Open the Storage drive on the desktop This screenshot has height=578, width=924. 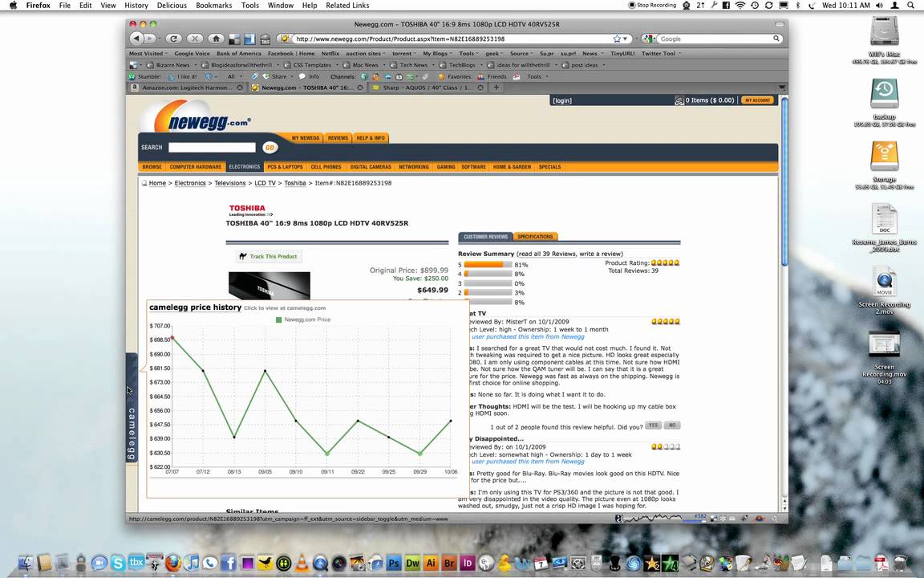point(884,157)
